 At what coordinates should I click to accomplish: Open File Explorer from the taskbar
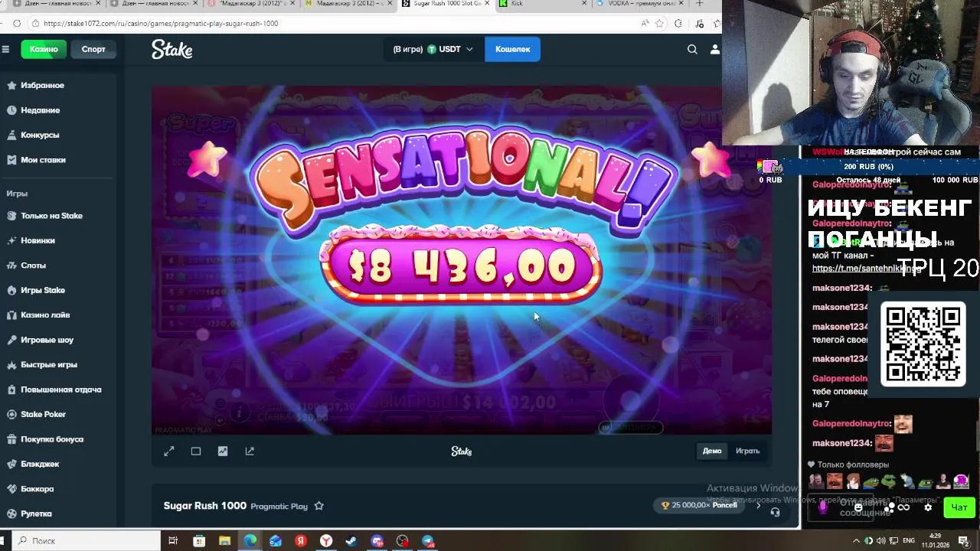click(x=224, y=541)
